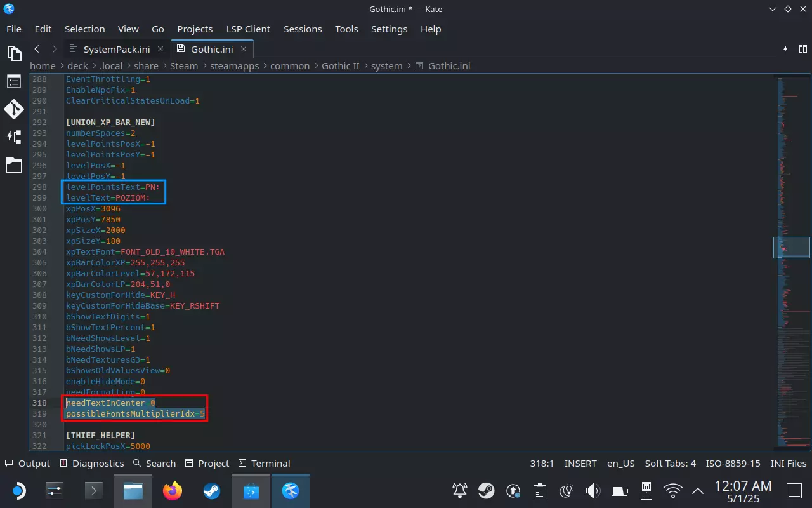Open the ISO-8859-15 encoding dropdown

pyautogui.click(x=733, y=464)
